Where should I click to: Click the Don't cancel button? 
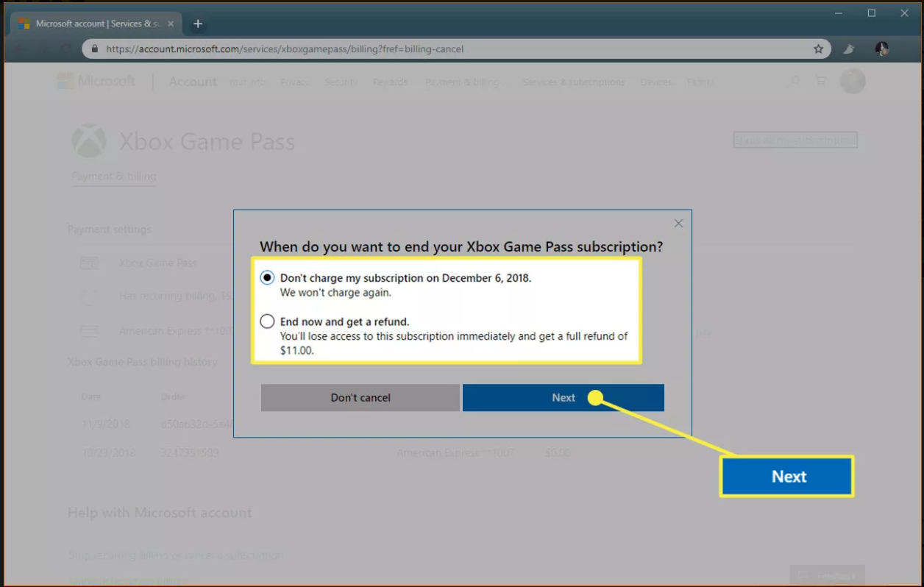(360, 397)
